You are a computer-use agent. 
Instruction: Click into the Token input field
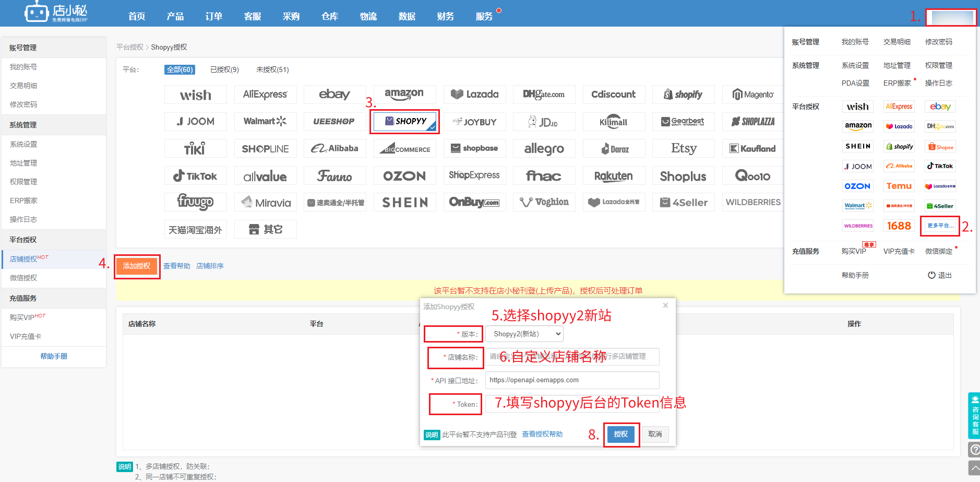pyautogui.click(x=572, y=404)
